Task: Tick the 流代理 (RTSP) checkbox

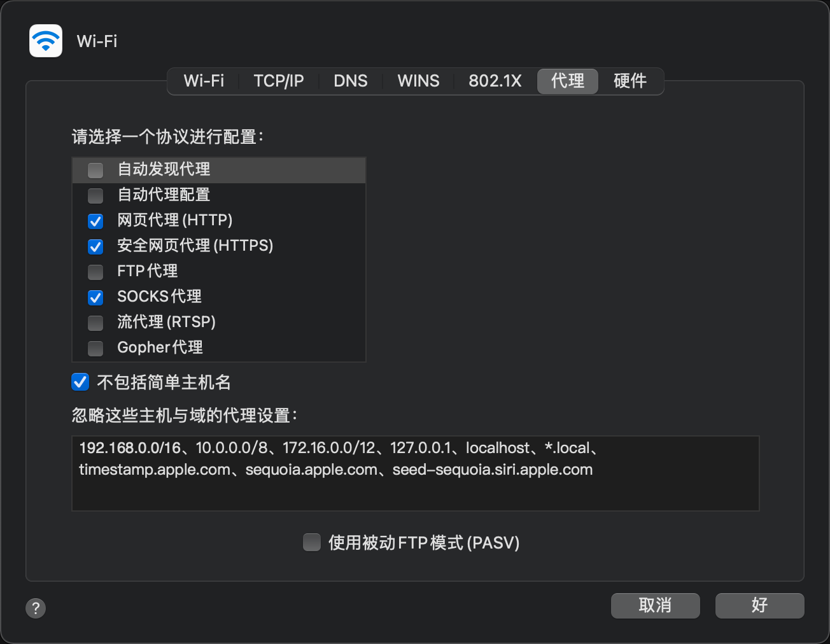Action: (x=95, y=323)
